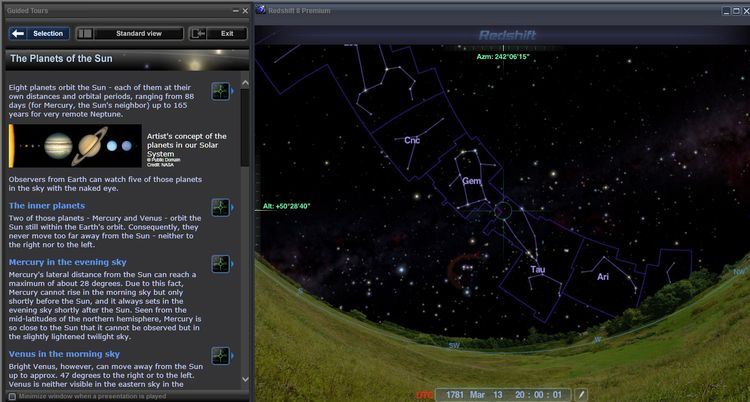
Task: Minimize the Guided Tours window
Action: tap(235, 11)
